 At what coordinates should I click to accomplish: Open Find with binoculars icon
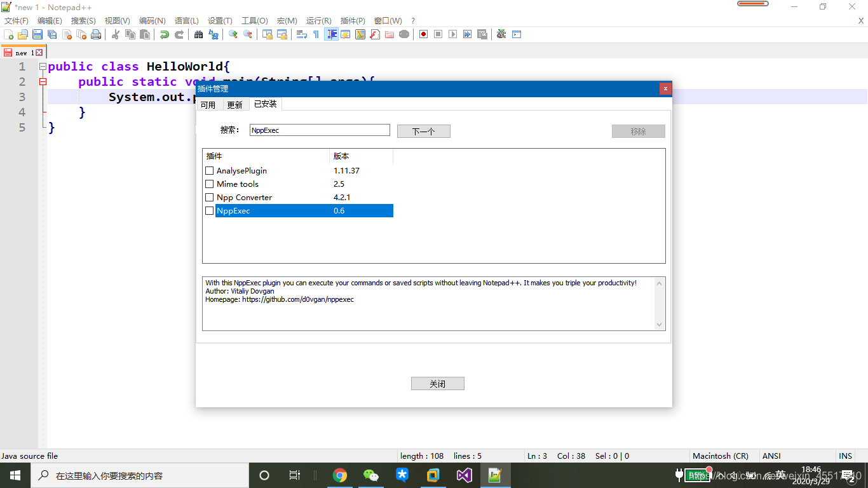[199, 34]
